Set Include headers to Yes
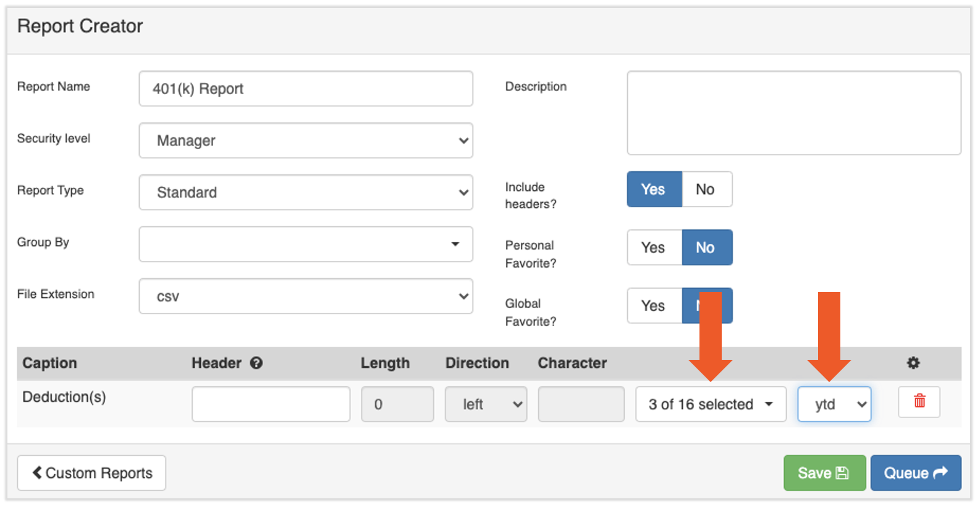 pyautogui.click(x=654, y=189)
